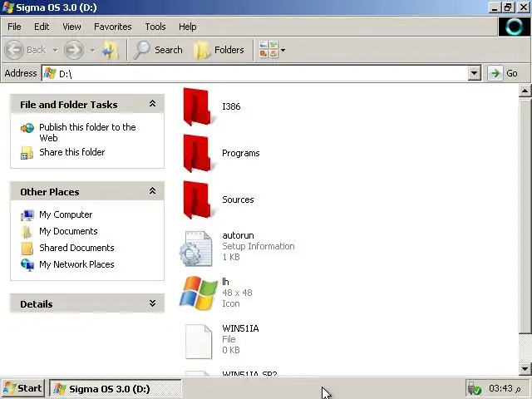Expand the Details panel
This screenshot has width=532, height=399.
point(152,303)
